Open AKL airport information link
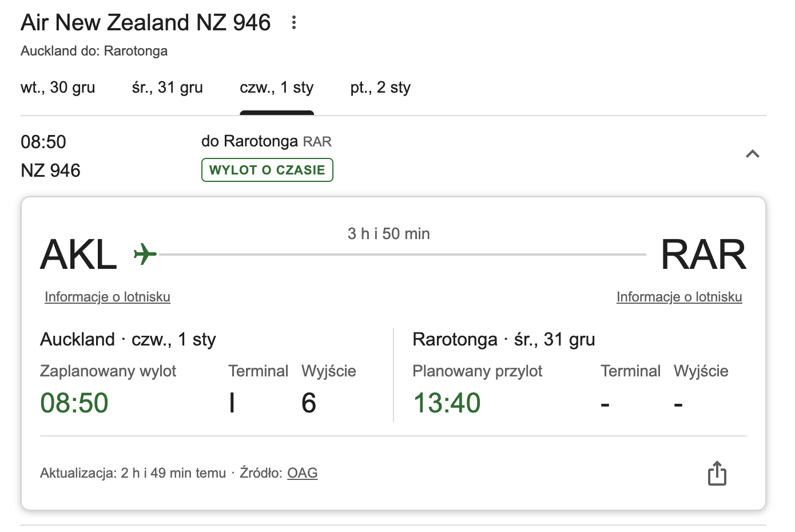The image size is (795, 532). tap(108, 297)
